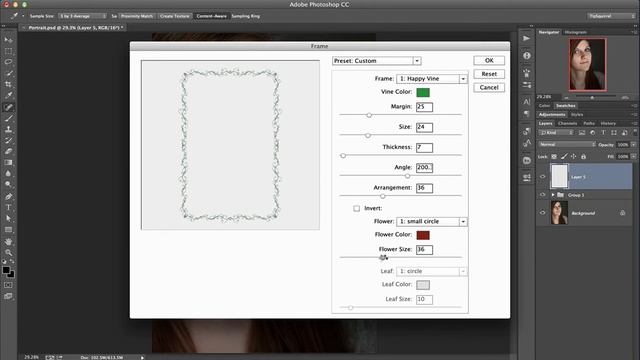Filter layers by adjustment layers icon
Screen dimensions: 640x360
593,133
